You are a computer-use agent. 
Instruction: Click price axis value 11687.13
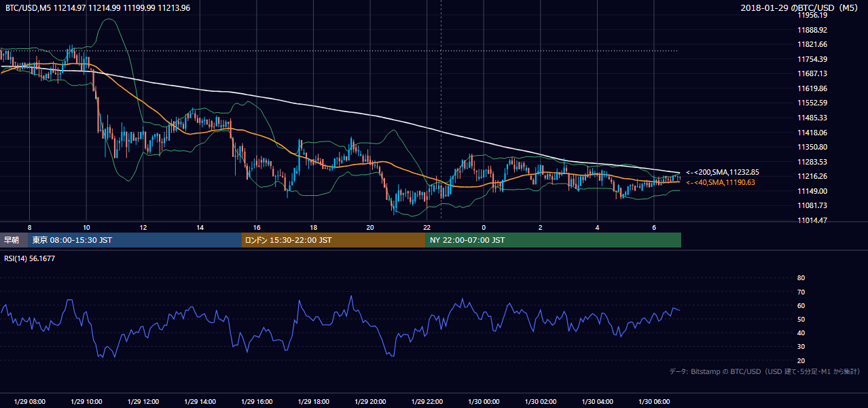click(812, 73)
